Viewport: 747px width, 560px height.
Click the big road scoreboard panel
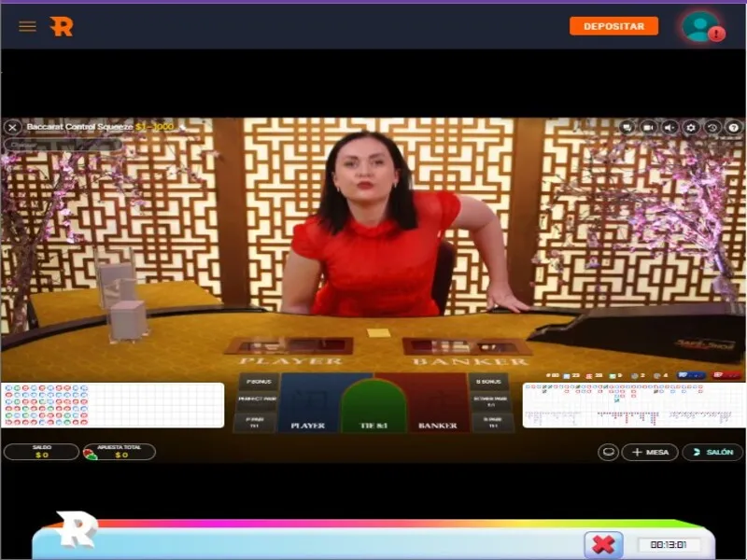(634, 405)
